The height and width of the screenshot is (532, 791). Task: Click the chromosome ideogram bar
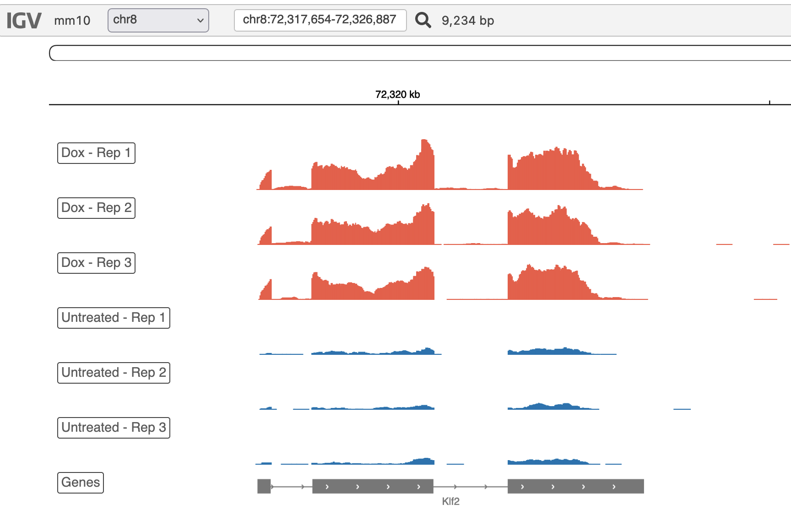coord(420,53)
